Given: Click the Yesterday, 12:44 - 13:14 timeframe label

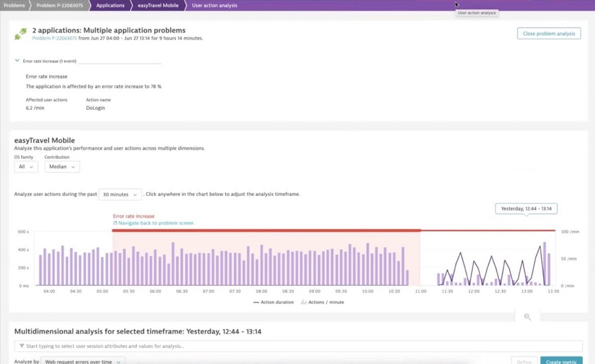Looking at the screenshot, I should tap(526, 209).
